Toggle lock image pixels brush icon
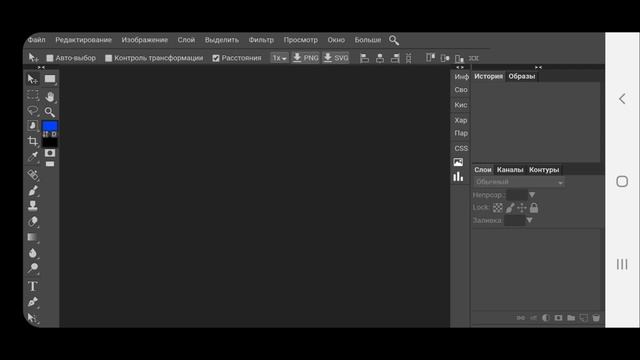The width and height of the screenshot is (640, 360). 510,208
